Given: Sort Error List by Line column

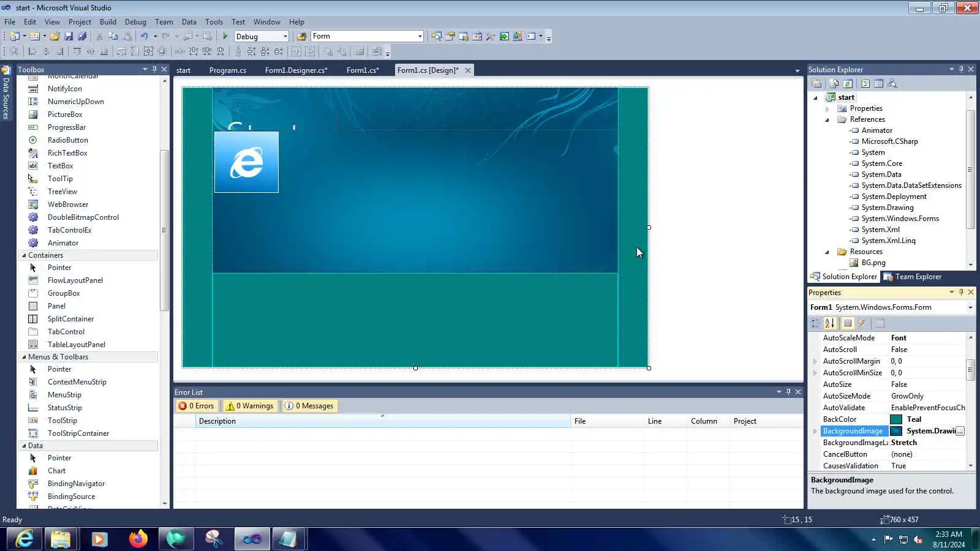Looking at the screenshot, I should click(x=665, y=421).
